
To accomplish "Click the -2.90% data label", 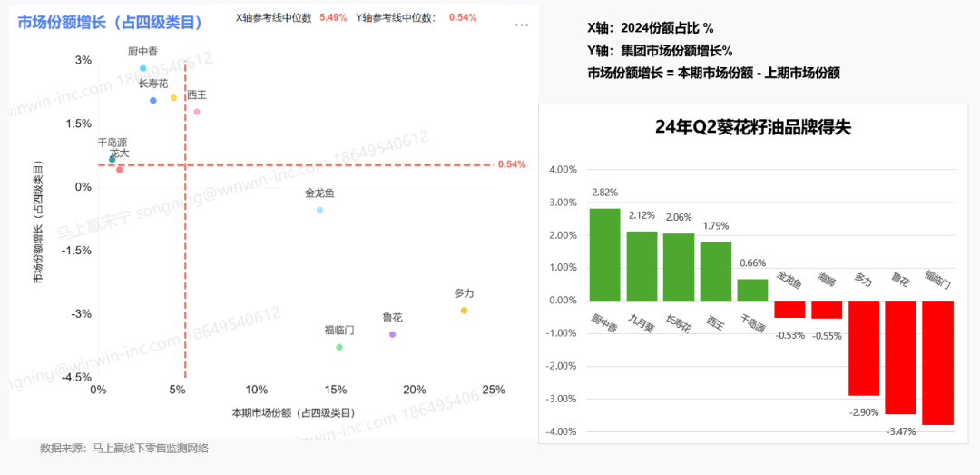I will [x=864, y=412].
